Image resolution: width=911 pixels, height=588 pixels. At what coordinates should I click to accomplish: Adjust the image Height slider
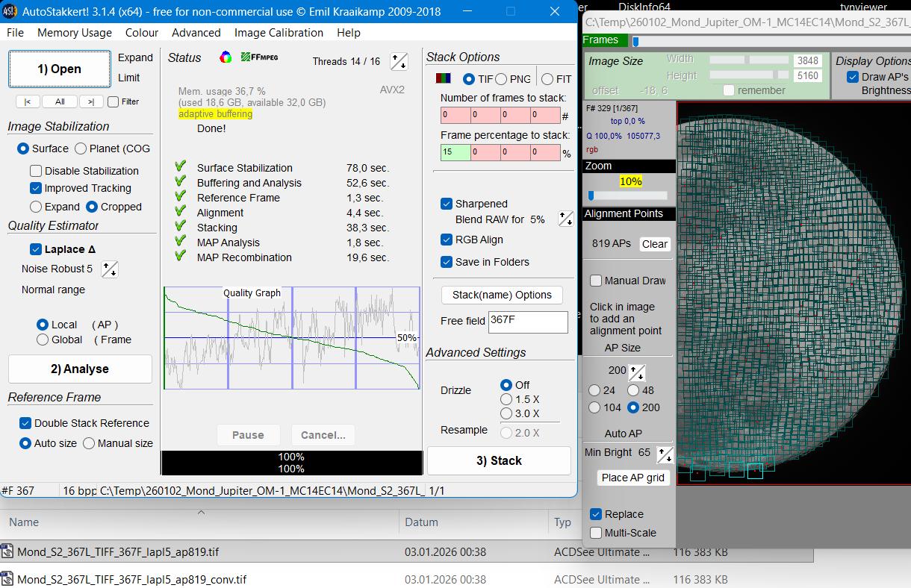tap(750, 75)
